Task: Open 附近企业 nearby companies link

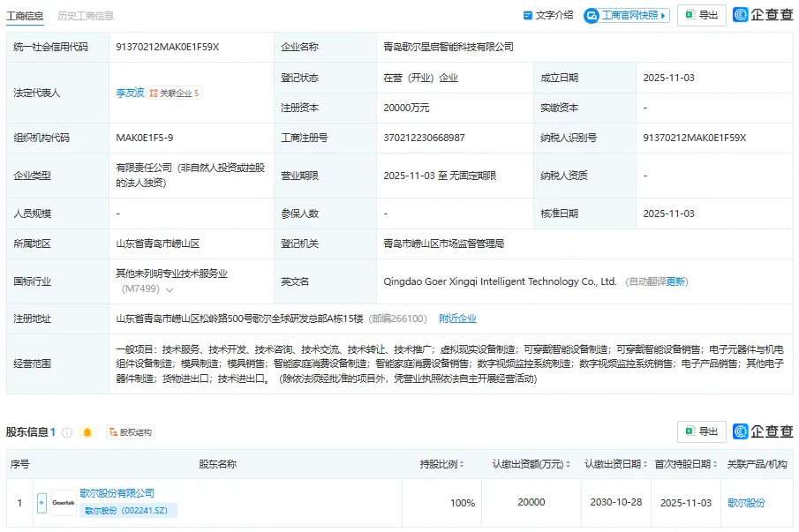Action: coord(457,318)
